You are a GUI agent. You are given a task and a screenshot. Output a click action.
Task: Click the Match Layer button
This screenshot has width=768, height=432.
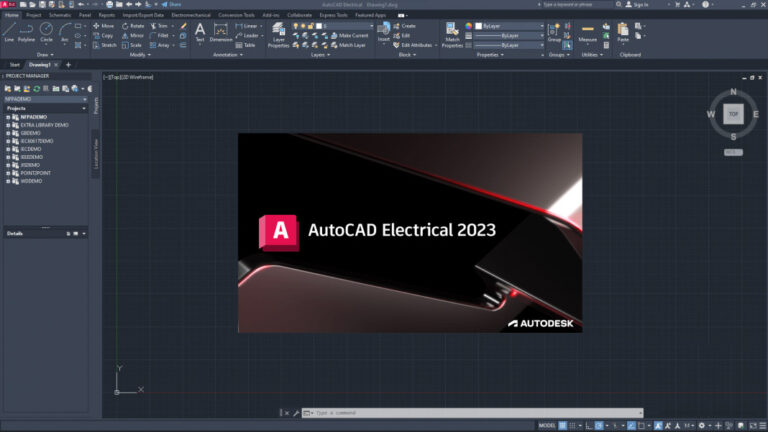coord(348,45)
